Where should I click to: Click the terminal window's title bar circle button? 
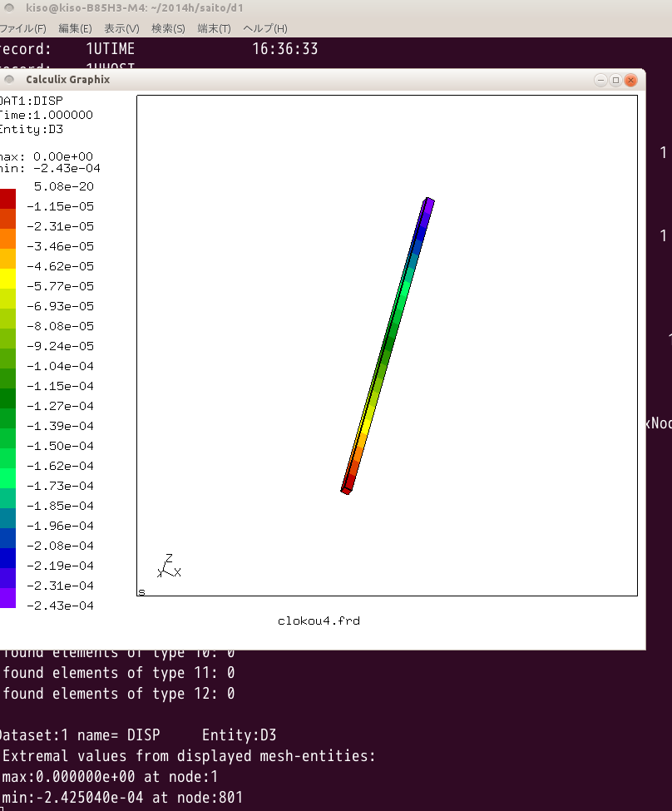click(9, 7)
